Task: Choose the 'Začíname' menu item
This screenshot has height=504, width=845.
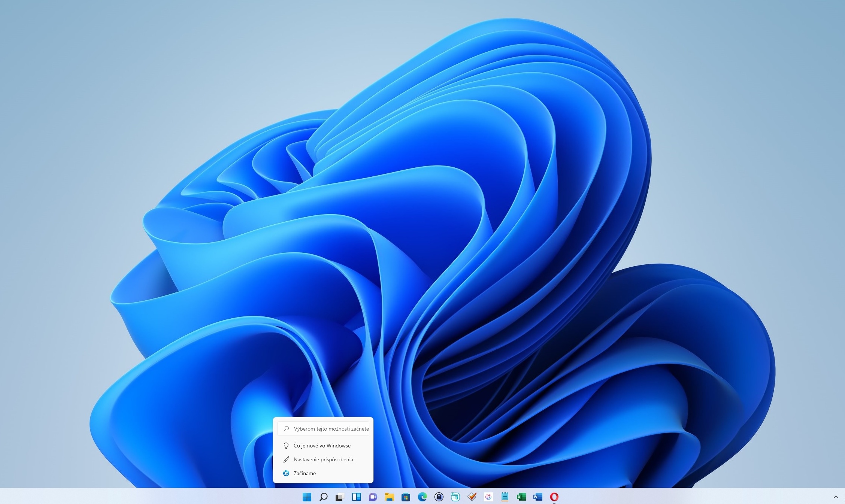Action: [323, 473]
